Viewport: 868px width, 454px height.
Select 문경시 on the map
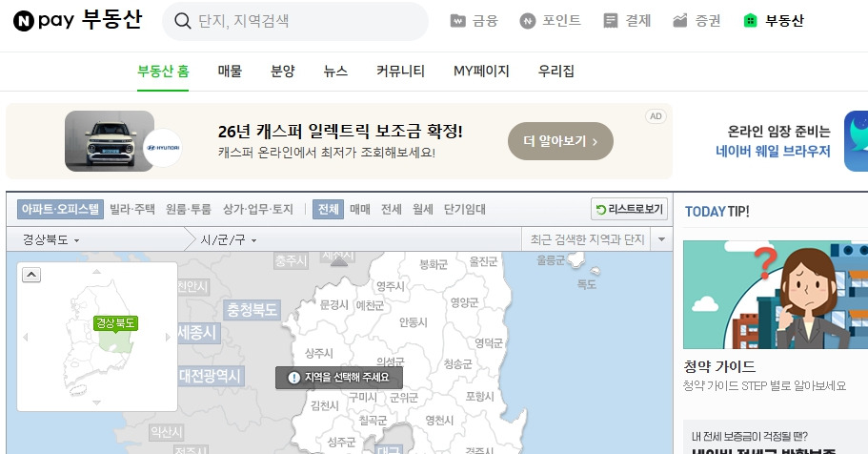pos(333,304)
